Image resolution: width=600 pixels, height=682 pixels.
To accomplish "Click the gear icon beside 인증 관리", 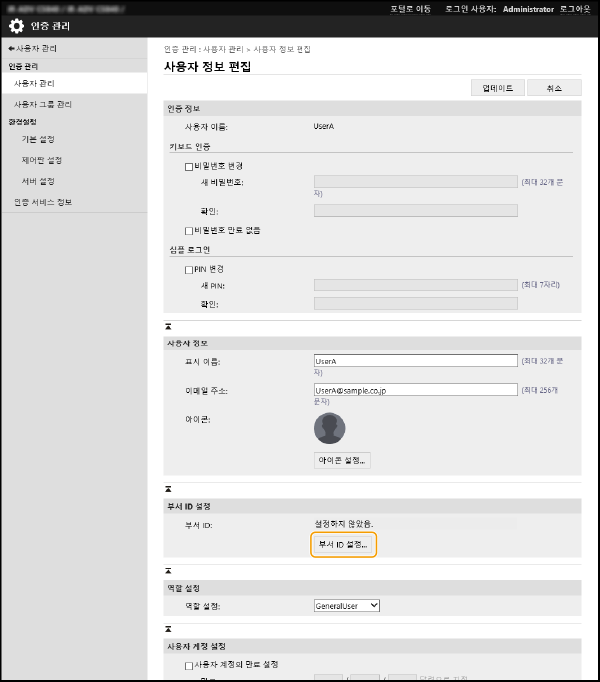I will coord(17,26).
